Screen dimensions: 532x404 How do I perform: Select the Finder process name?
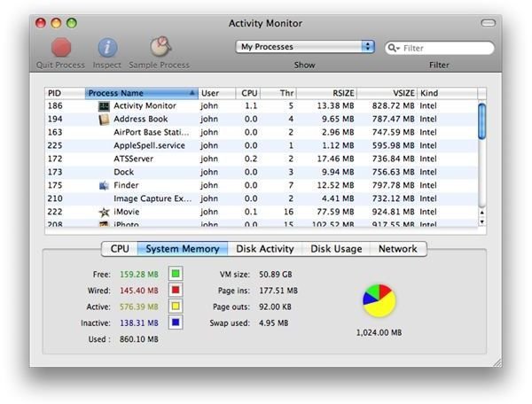(x=126, y=185)
